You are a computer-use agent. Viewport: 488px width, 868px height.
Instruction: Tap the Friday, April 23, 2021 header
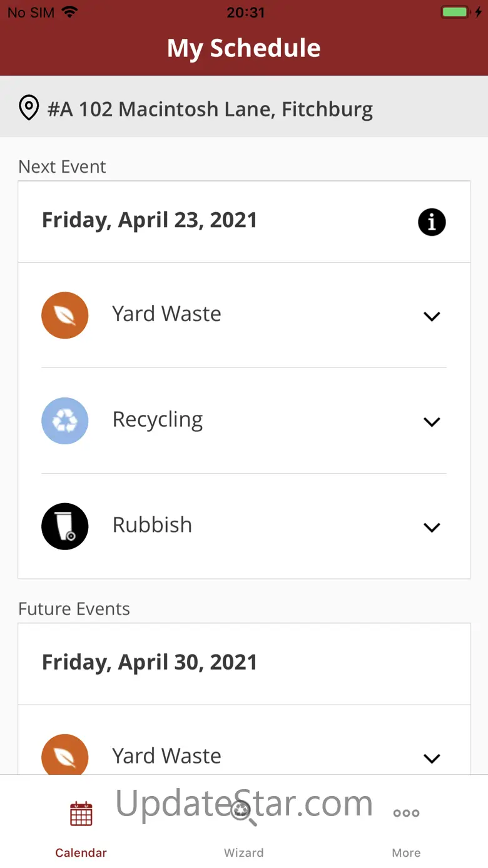pos(150,220)
